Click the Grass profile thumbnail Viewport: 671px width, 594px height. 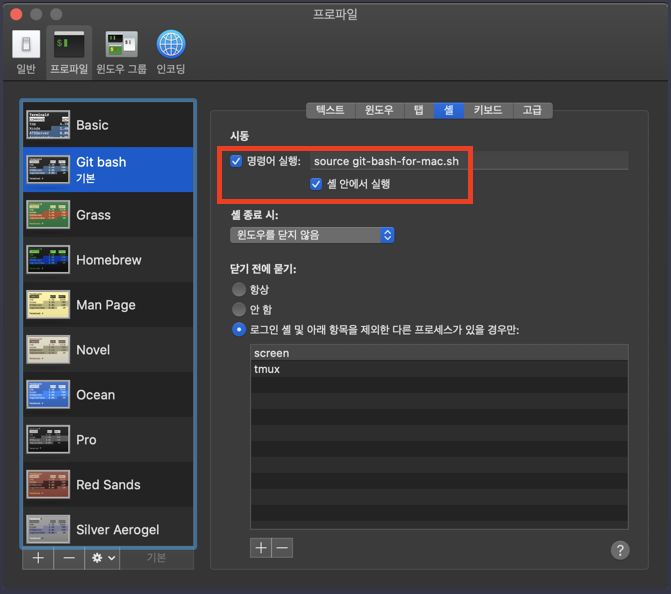coord(48,214)
